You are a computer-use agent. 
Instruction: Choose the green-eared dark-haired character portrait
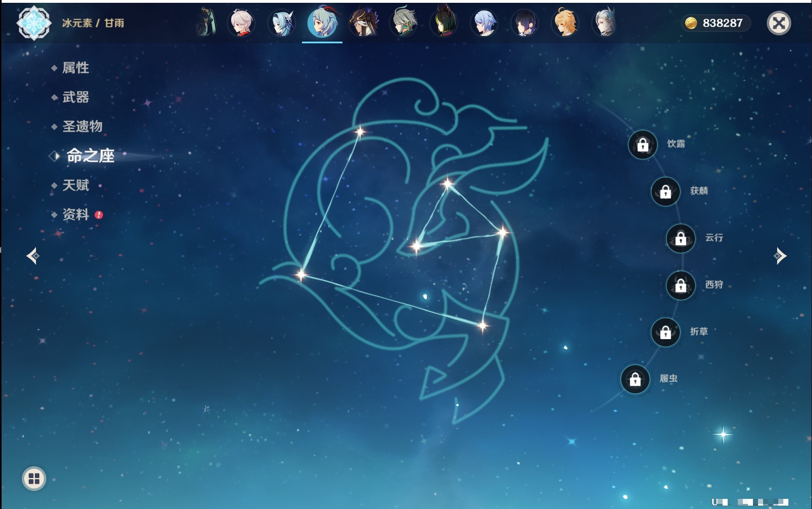(x=444, y=23)
